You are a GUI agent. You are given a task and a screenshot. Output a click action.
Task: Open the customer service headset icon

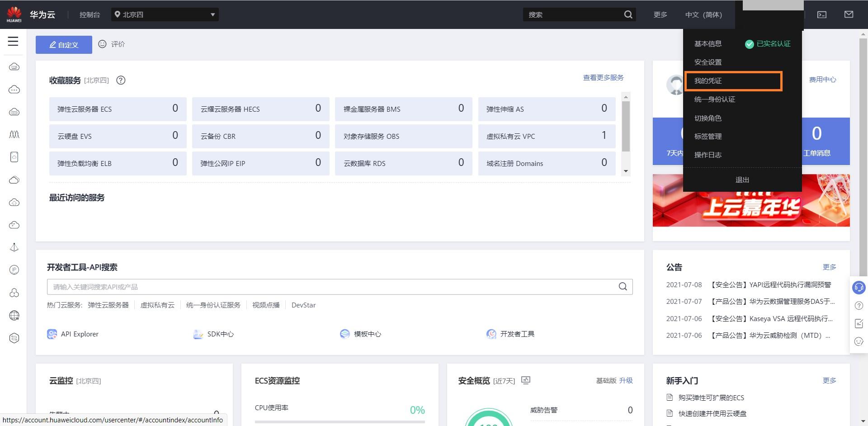coord(859,288)
